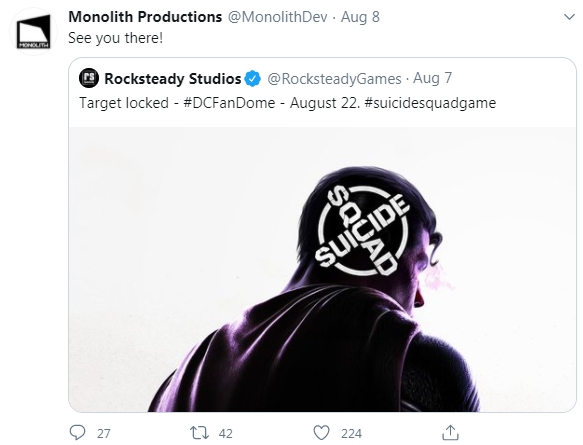Image resolution: width=583 pixels, height=445 pixels.
Task: Click the blue verified badge
Action: pos(253,78)
